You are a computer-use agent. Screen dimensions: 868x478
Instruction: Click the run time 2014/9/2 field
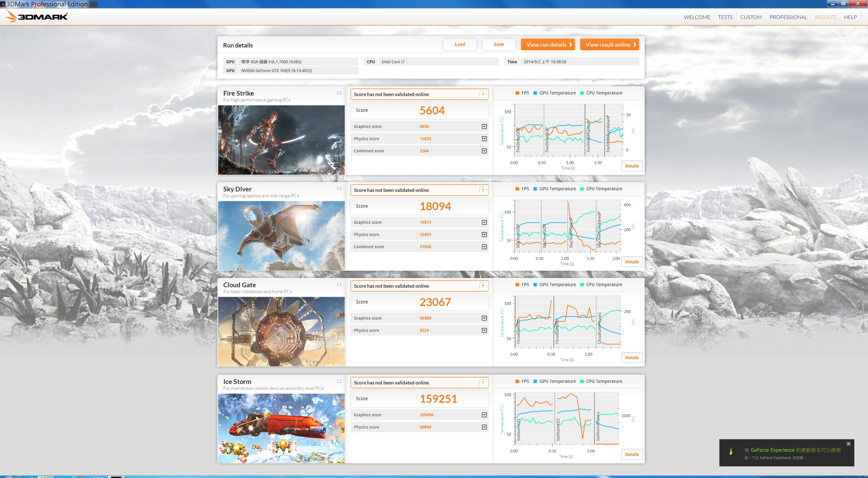(x=580, y=62)
